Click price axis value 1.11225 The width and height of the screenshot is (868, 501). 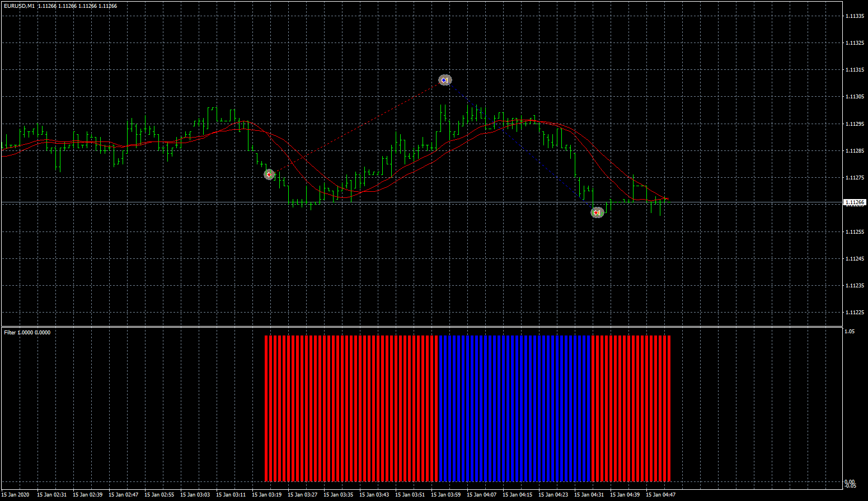click(854, 312)
